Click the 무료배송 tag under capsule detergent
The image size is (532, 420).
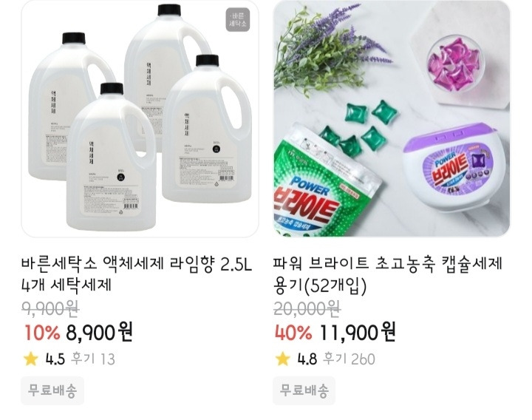point(304,390)
